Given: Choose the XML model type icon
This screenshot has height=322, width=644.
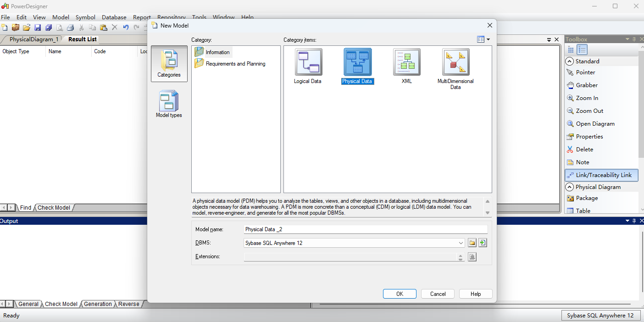Looking at the screenshot, I should click(406, 62).
